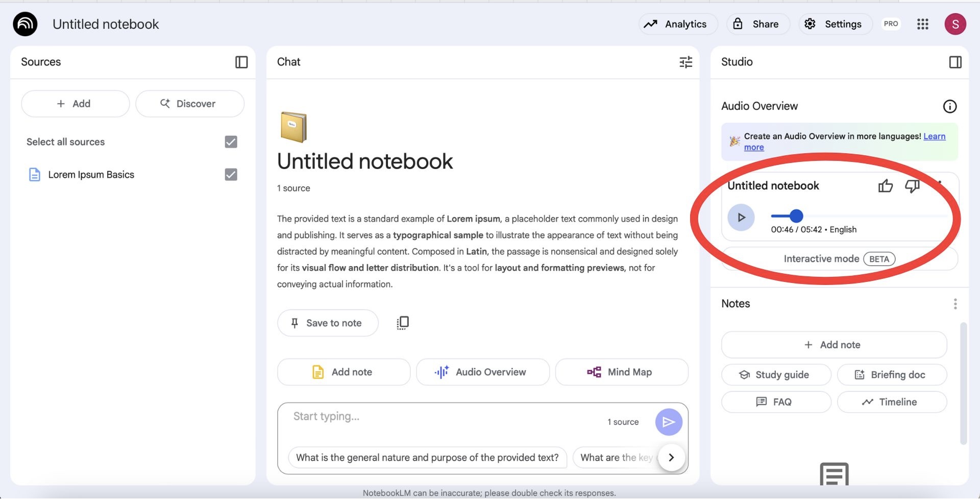Click the Untitled notebook title in header
980x500 pixels.
[106, 24]
